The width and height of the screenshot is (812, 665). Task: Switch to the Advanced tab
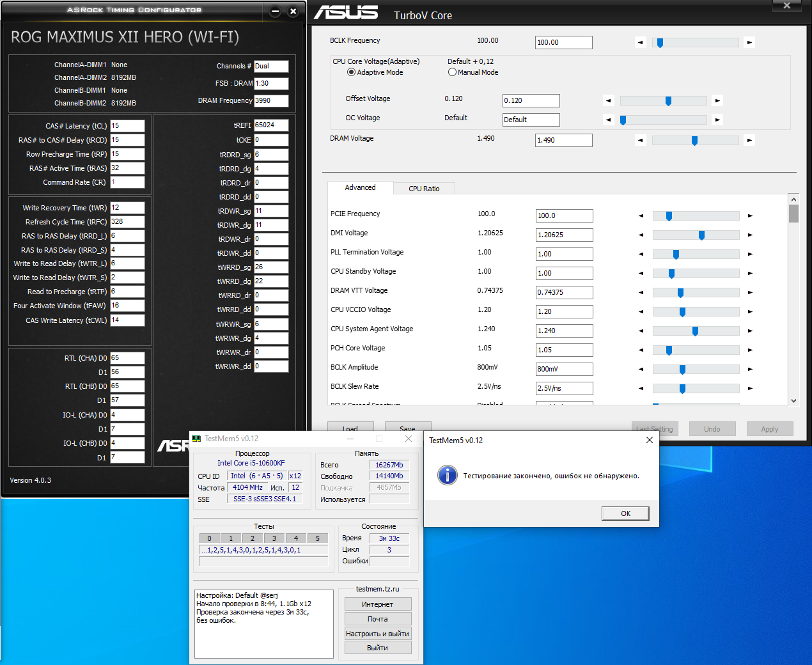[x=360, y=187]
